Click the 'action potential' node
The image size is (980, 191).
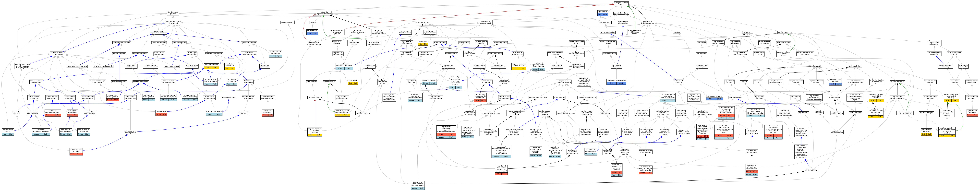click(x=559, y=97)
